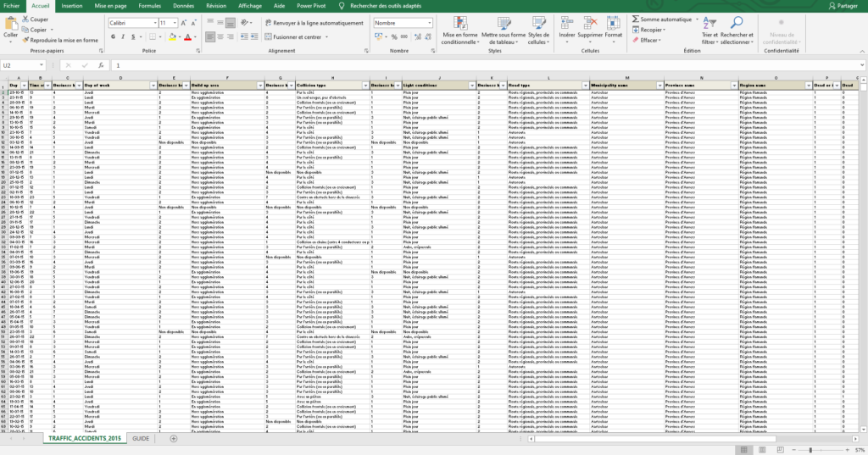Click the Coller paste icon
This screenshot has height=455, width=868.
point(10,23)
